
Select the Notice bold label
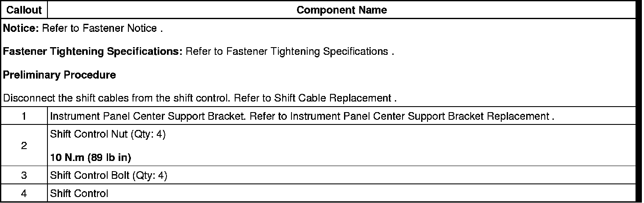[x=21, y=29]
